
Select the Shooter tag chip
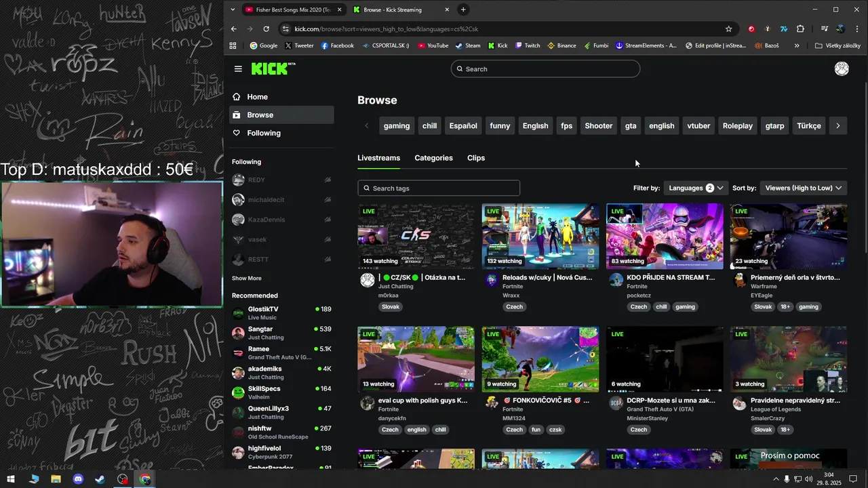599,126
